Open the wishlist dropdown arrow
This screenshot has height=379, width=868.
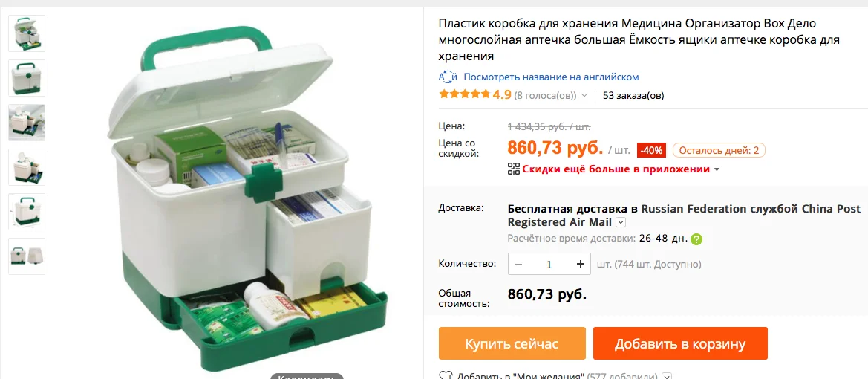tap(667, 376)
